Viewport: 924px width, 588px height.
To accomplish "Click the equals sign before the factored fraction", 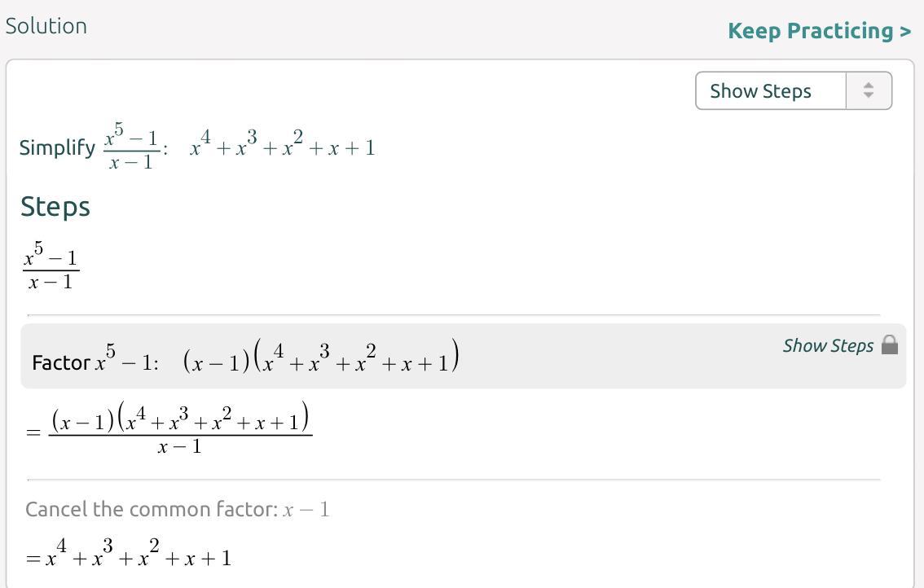I will click(x=33, y=432).
